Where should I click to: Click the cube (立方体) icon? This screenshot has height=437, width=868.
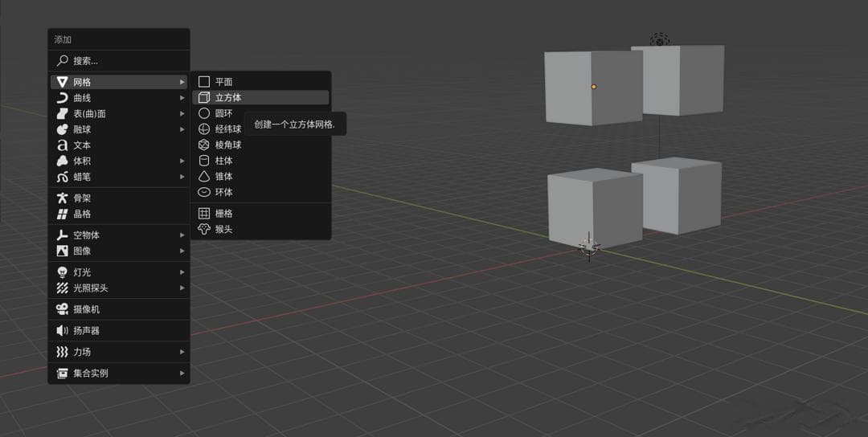tap(204, 97)
